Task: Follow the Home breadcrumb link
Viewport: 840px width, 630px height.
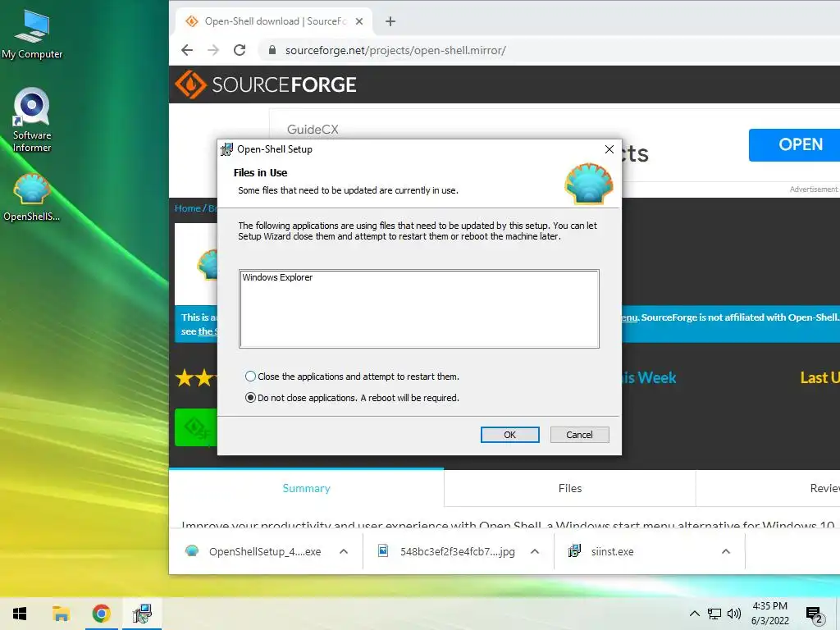Action: click(188, 208)
